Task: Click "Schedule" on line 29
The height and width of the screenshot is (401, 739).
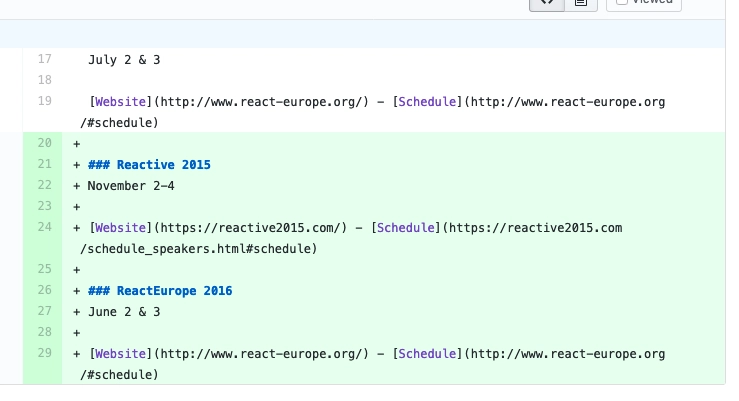Action: (427, 353)
